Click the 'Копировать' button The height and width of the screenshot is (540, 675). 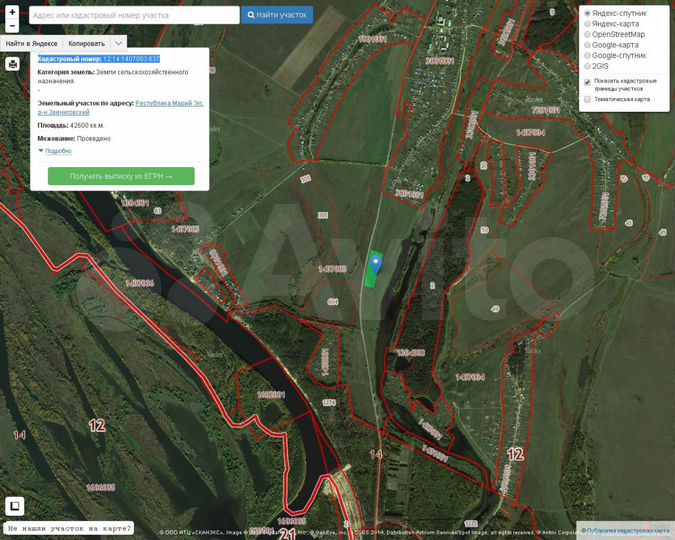tap(86, 44)
